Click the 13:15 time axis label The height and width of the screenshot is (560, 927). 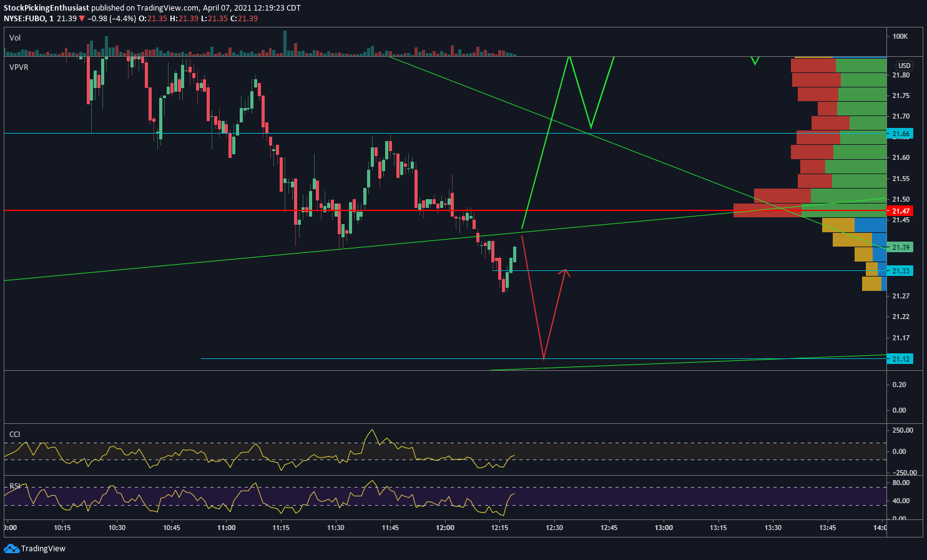click(718, 528)
